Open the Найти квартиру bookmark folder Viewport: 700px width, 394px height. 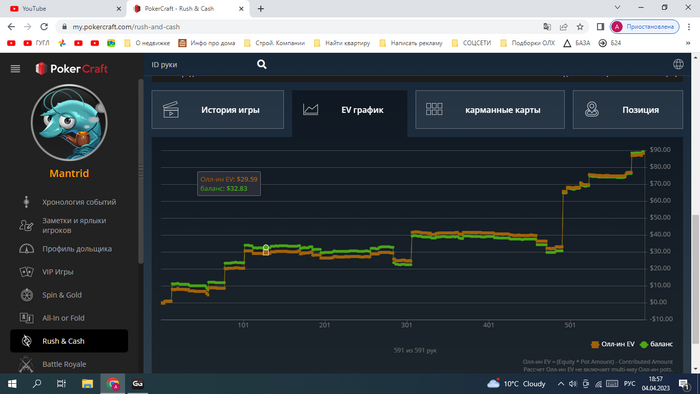click(342, 43)
